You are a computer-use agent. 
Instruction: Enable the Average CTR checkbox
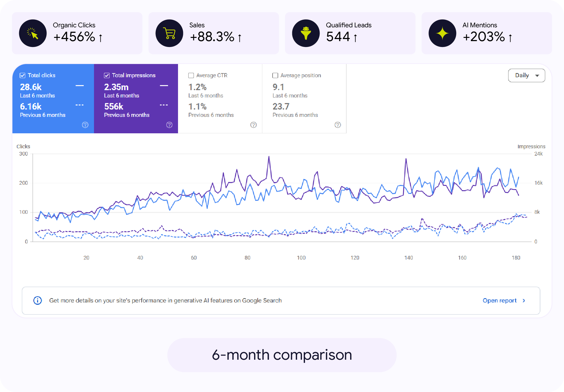(191, 75)
